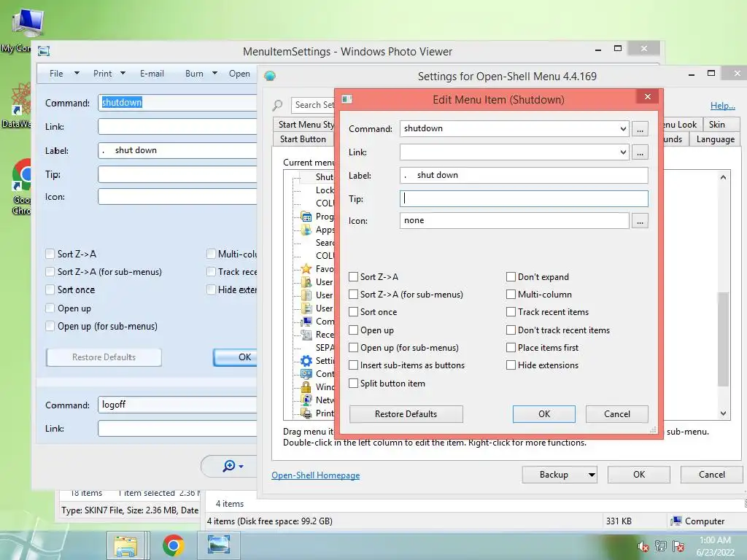This screenshot has height=560, width=747.
Task: Switch to Photo Viewer taskbar icon
Action: (x=219, y=545)
